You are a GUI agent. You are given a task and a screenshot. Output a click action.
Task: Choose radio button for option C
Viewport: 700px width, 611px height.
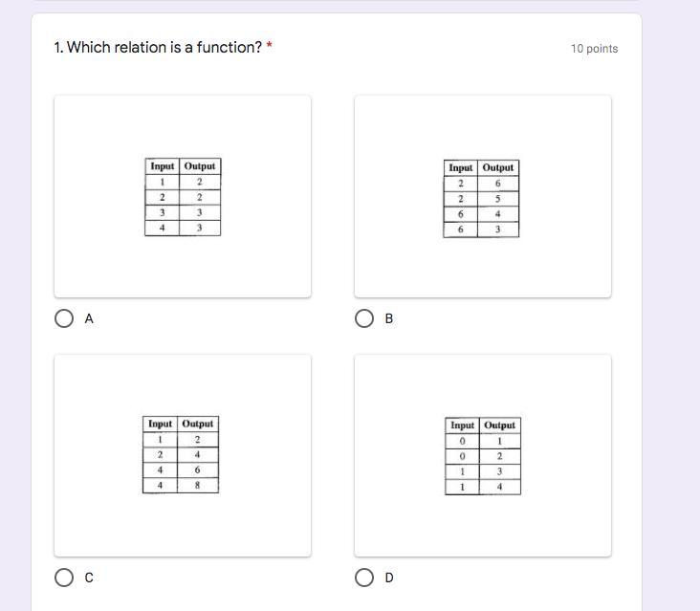[64, 578]
